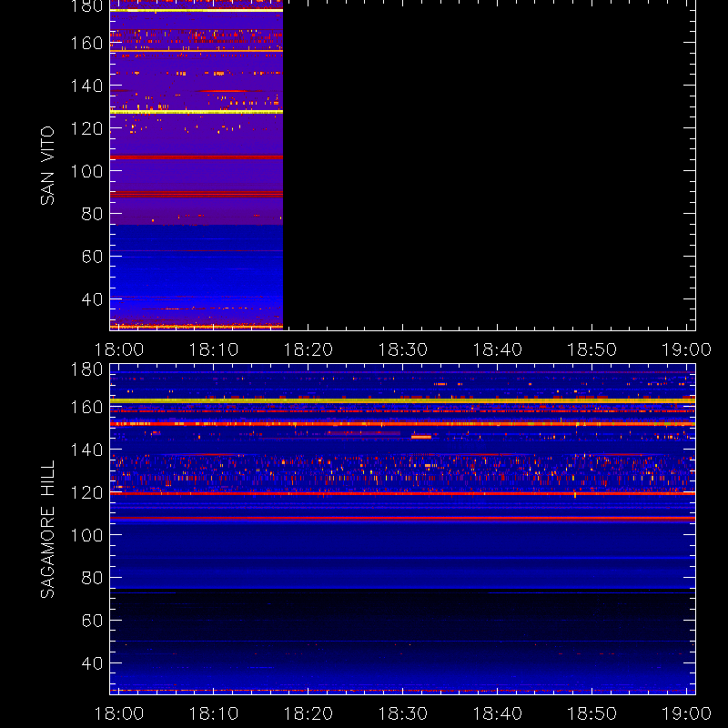Select the San Vito plot's 18:20 time label
This screenshot has height=728, width=728.
[x=308, y=349]
